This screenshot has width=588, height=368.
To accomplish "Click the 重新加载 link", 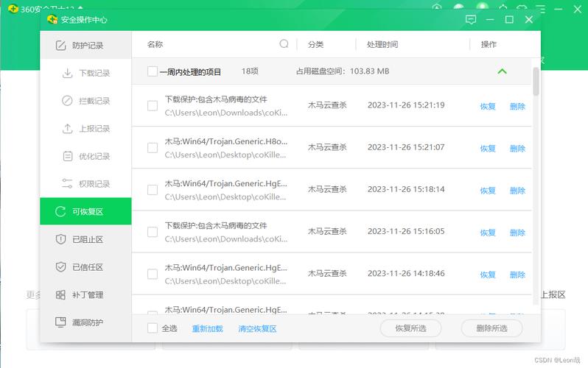I will point(207,329).
